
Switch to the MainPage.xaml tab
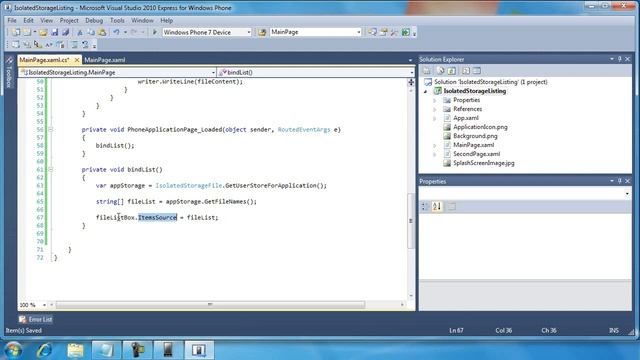105,60
